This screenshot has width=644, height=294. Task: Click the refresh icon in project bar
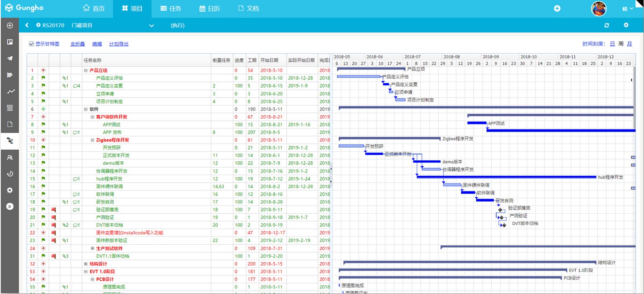coord(607,25)
